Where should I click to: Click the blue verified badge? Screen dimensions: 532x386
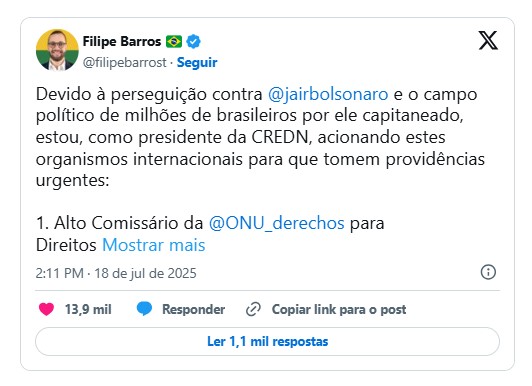point(193,42)
